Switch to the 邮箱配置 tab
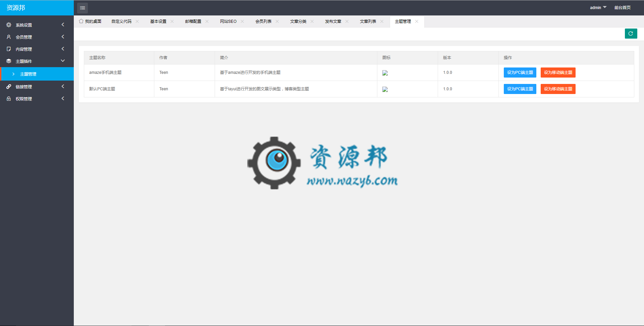 tap(193, 21)
